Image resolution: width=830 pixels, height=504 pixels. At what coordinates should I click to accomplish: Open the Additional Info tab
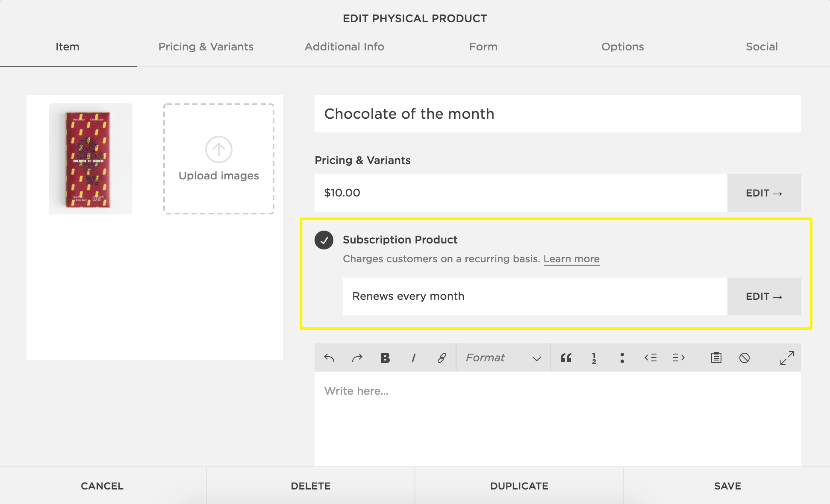(344, 47)
